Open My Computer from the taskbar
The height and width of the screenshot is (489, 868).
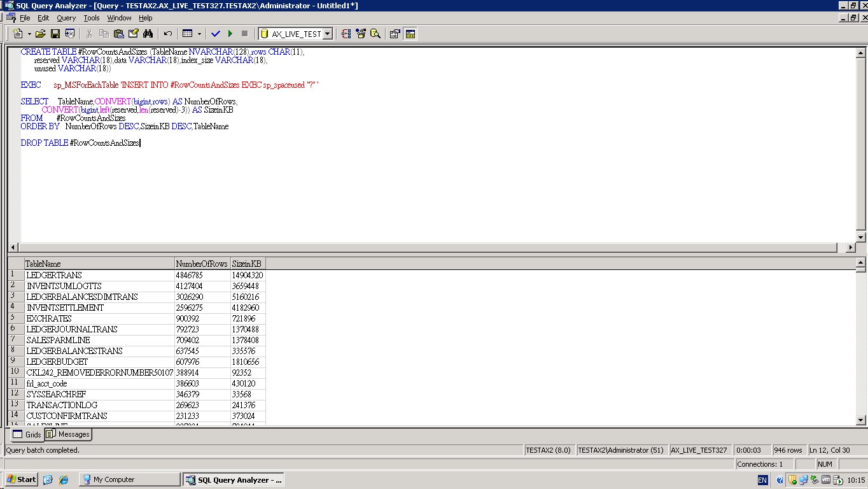pos(115,479)
